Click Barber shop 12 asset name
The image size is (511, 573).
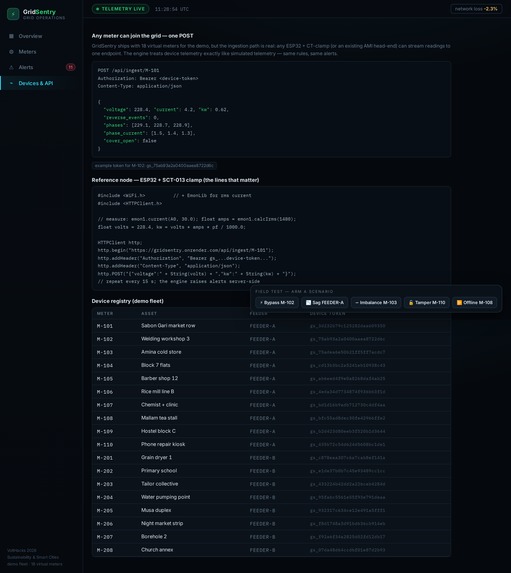(x=159, y=378)
